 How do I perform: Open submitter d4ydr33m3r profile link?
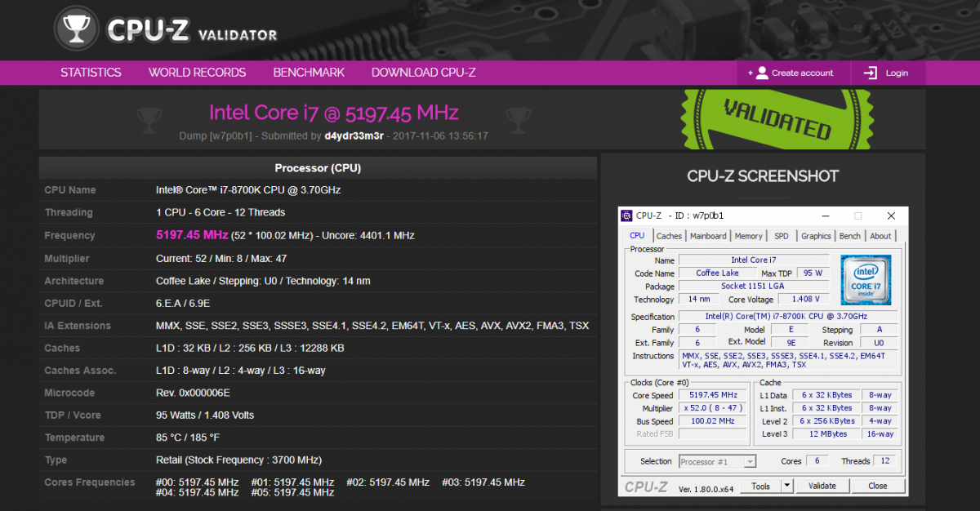pos(354,136)
